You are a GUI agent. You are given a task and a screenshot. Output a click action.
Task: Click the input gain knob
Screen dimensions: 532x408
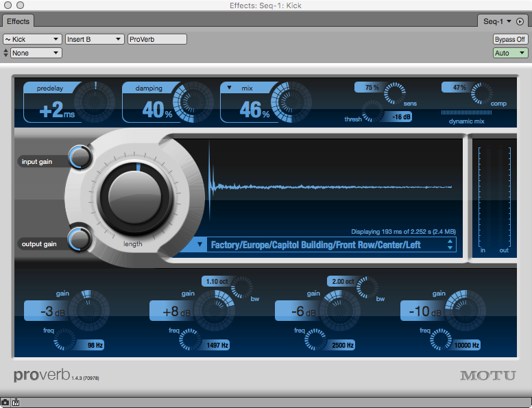point(80,157)
